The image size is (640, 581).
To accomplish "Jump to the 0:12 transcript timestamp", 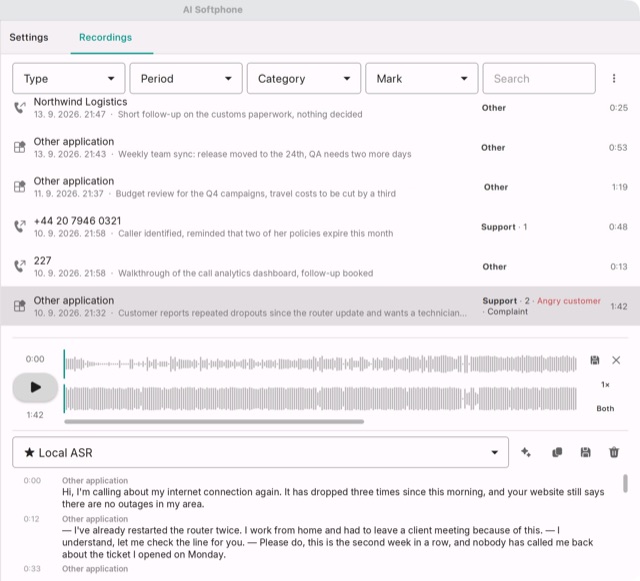I will point(31,519).
